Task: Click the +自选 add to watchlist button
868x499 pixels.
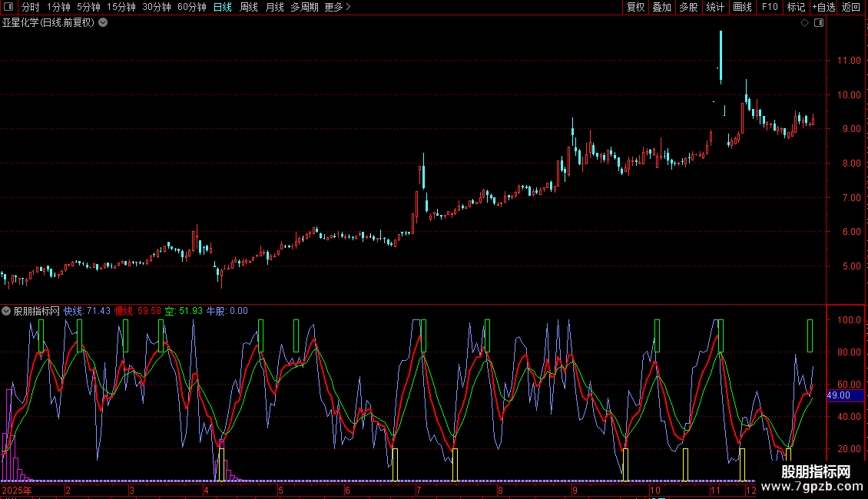Action: pyautogui.click(x=823, y=7)
